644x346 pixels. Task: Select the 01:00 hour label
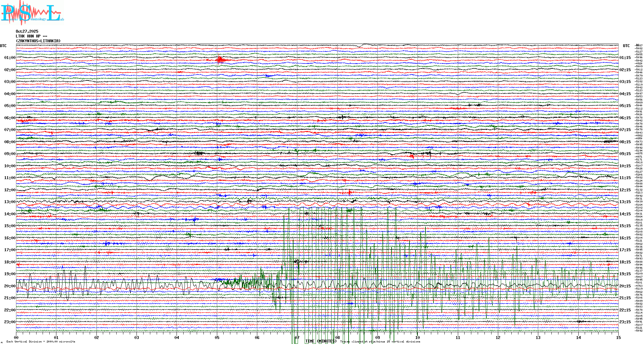click(x=10, y=58)
